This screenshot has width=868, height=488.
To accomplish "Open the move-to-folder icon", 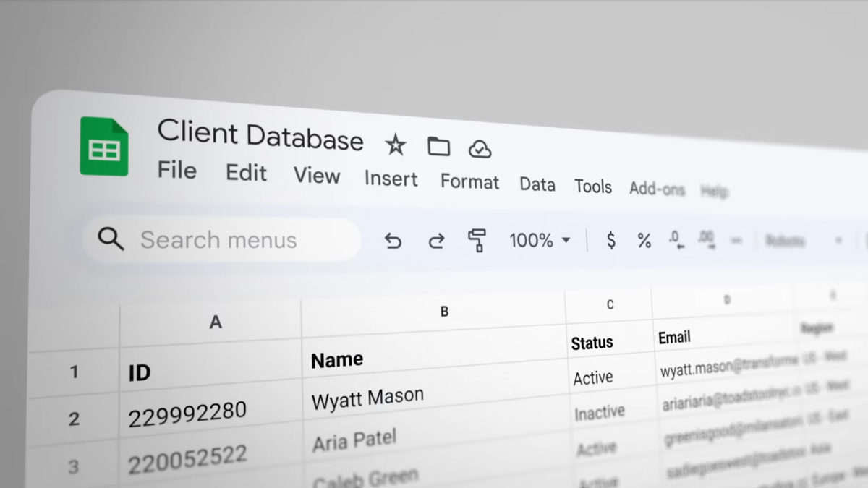I will 438,147.
